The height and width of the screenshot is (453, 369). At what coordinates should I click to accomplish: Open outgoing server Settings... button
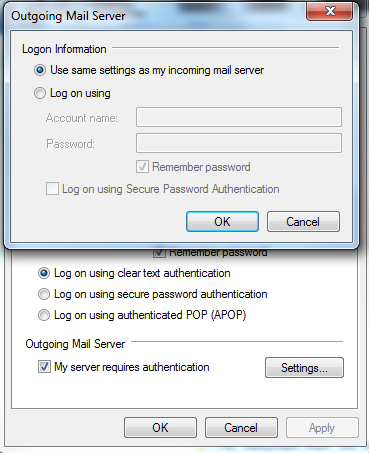[x=304, y=368]
